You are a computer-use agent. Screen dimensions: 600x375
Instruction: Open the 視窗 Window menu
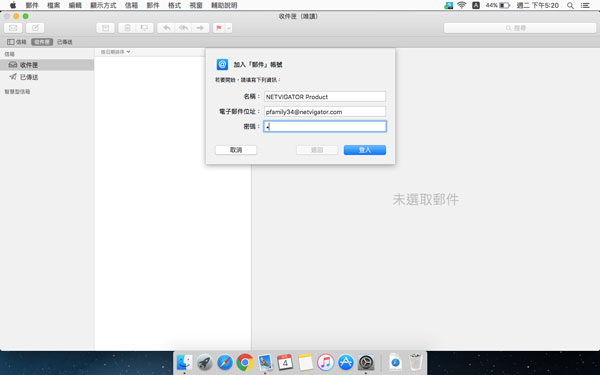[x=196, y=5]
